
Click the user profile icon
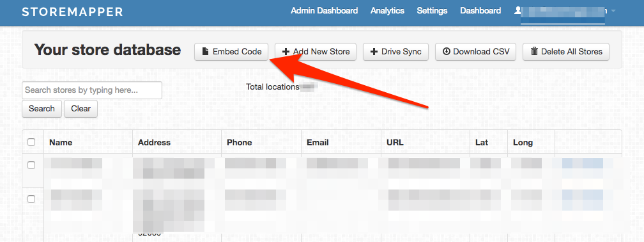(517, 11)
